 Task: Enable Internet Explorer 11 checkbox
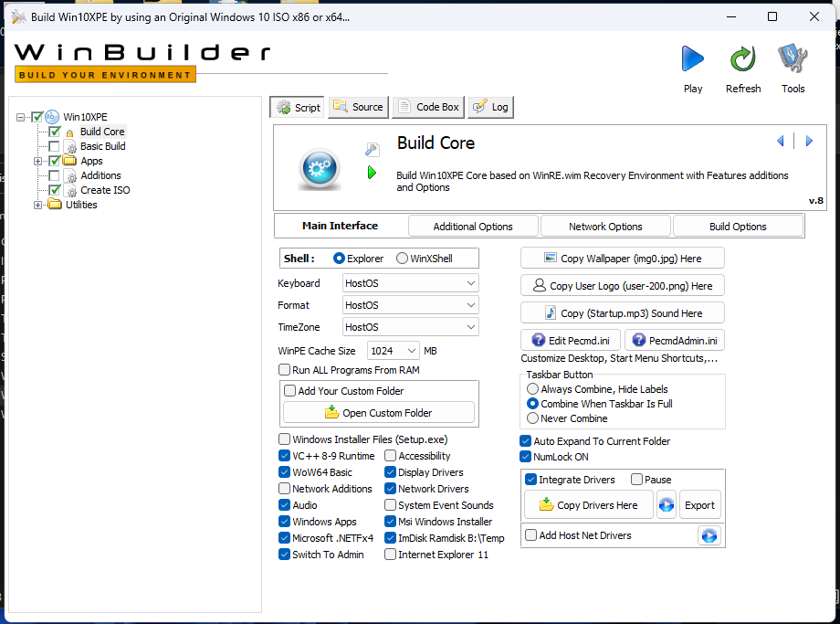pyautogui.click(x=391, y=555)
